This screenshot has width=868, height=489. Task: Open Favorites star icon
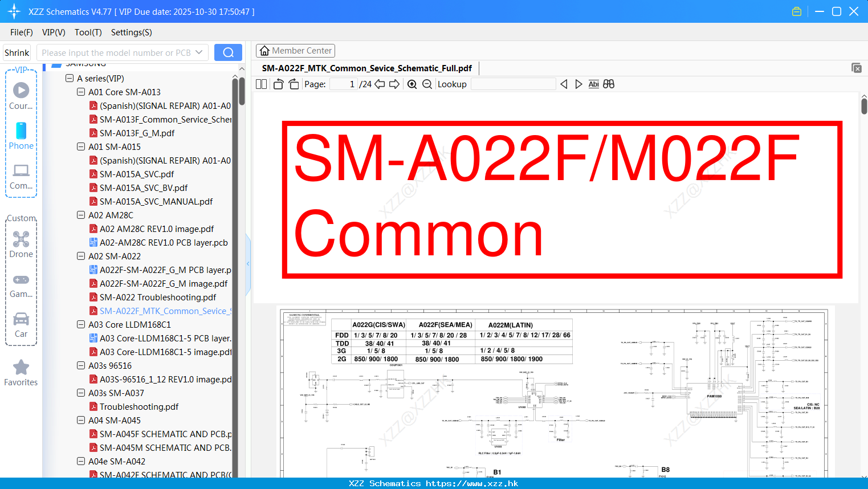click(21, 373)
